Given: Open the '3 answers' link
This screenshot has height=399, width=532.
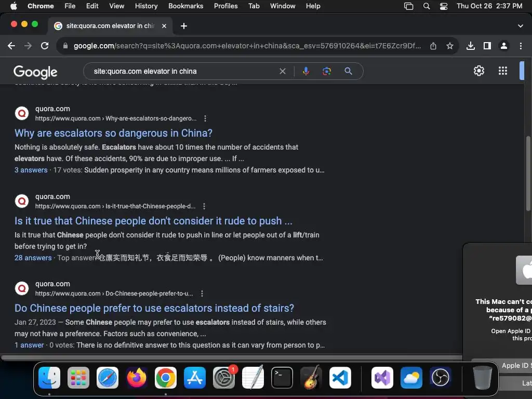Looking at the screenshot, I should [31, 170].
